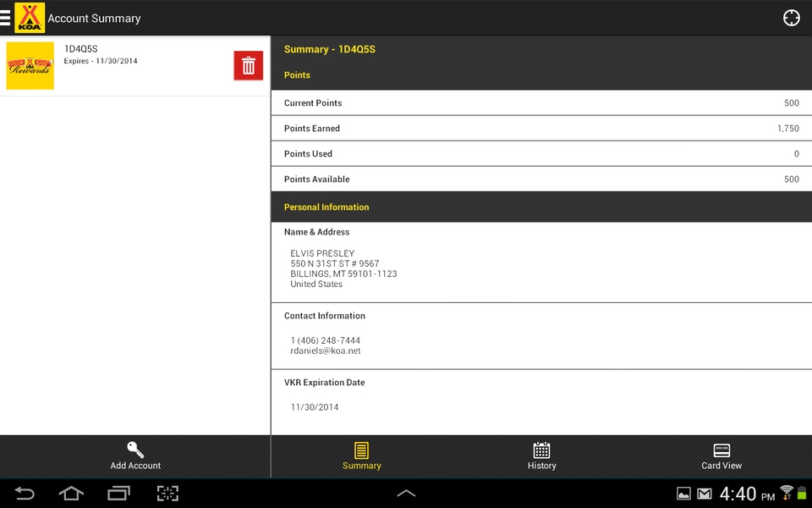The width and height of the screenshot is (812, 508).
Task: Tap the 550 N 31ST ST # 9567 line
Action: click(335, 263)
